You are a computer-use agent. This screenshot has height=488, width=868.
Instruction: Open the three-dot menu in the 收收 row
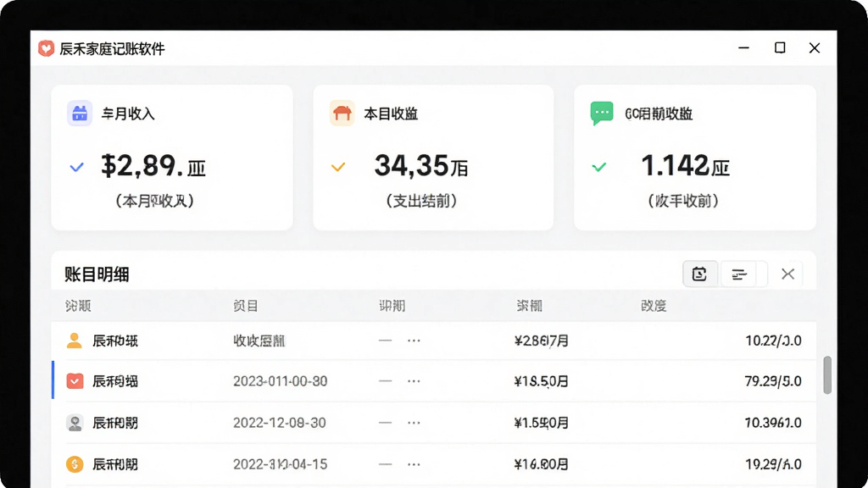click(x=414, y=341)
